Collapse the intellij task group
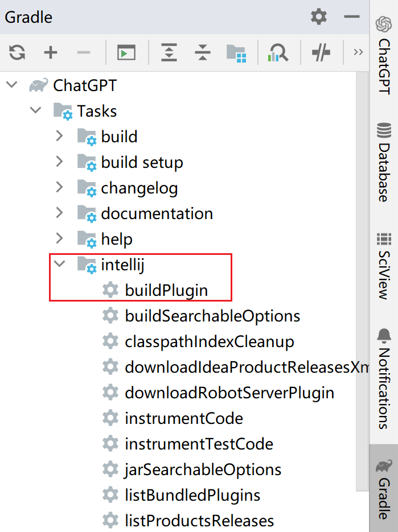The height and width of the screenshot is (532, 398). point(59,263)
